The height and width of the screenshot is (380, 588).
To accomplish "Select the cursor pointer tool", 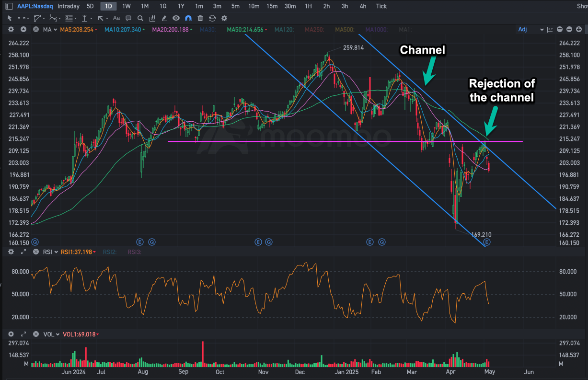I will pyautogui.click(x=9, y=18).
